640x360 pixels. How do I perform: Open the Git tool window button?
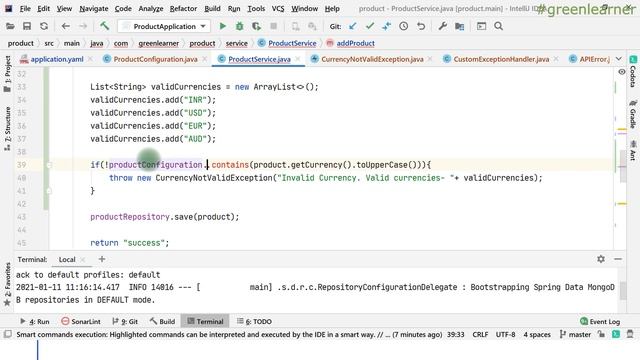tap(125, 321)
